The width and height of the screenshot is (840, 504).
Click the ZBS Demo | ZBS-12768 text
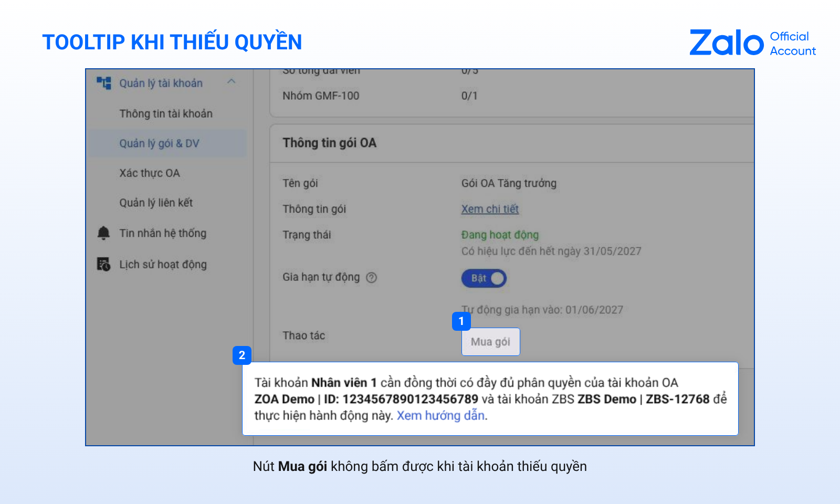coord(644,399)
